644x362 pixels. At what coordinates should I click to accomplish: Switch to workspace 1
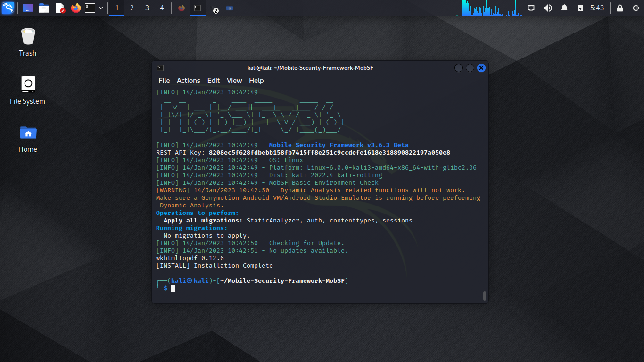click(117, 8)
